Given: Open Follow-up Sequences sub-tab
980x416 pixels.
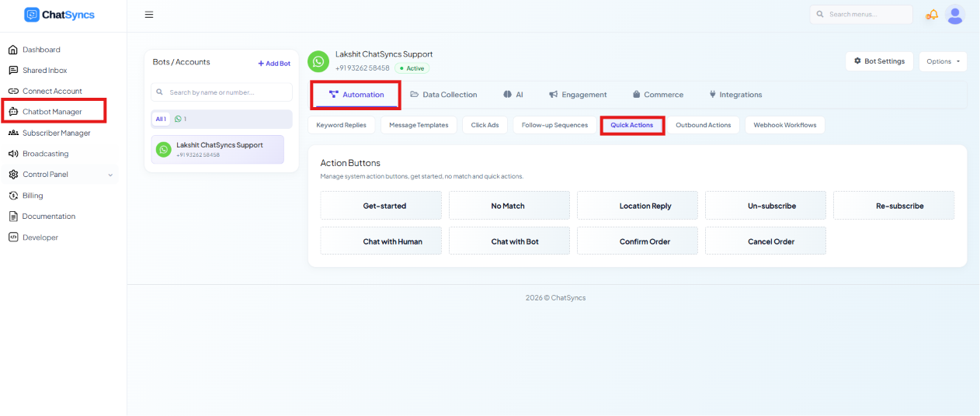Looking at the screenshot, I should (x=554, y=125).
